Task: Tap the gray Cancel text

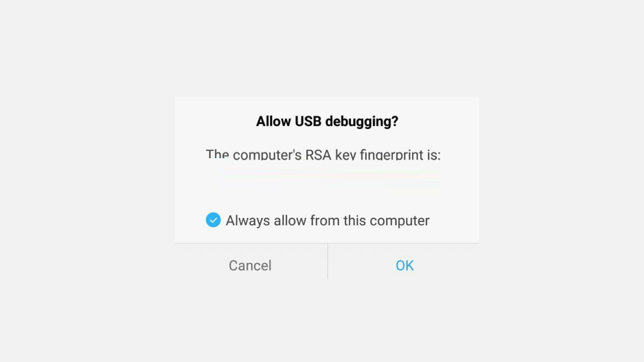Action: (x=250, y=265)
